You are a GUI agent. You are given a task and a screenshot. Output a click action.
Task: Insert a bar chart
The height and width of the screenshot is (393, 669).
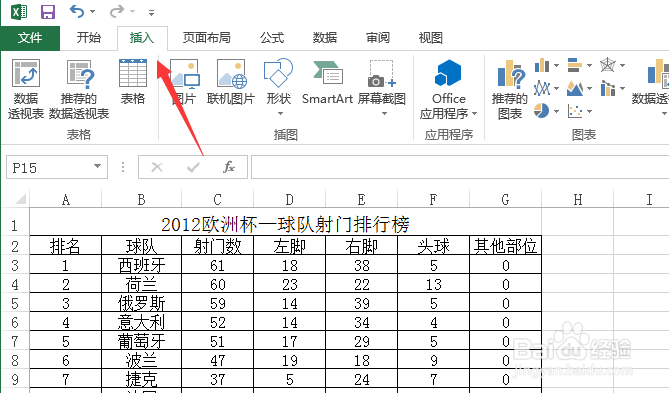coord(575,65)
